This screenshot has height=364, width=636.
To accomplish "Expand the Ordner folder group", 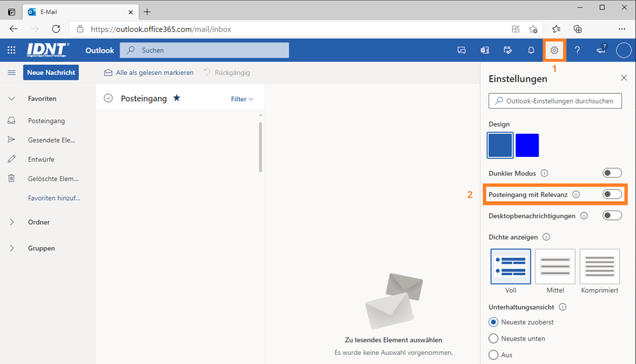I will click(11, 222).
